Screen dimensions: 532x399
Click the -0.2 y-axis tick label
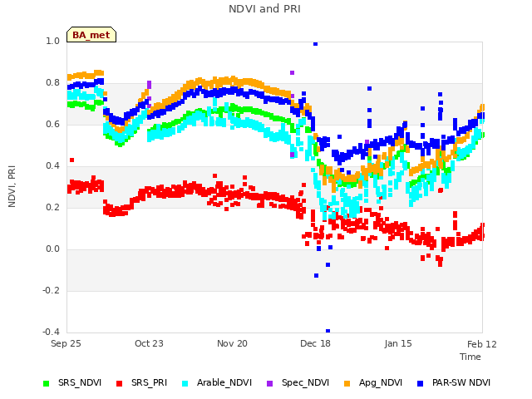[51, 291]
